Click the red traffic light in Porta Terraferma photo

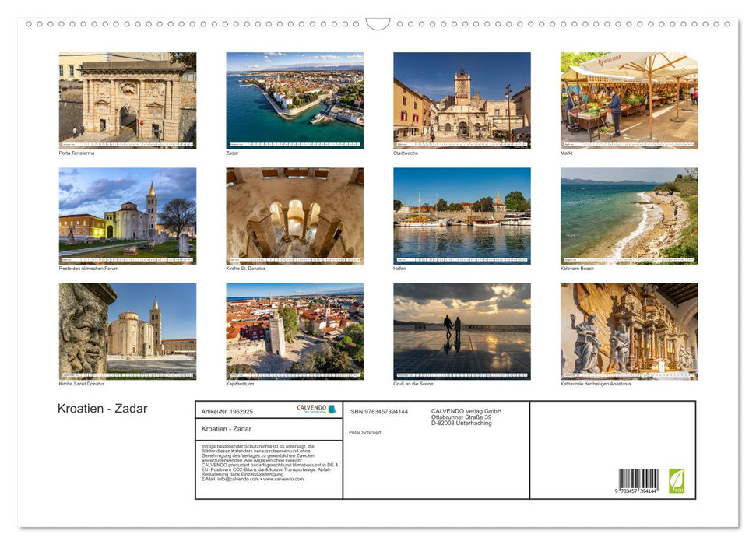142,122
